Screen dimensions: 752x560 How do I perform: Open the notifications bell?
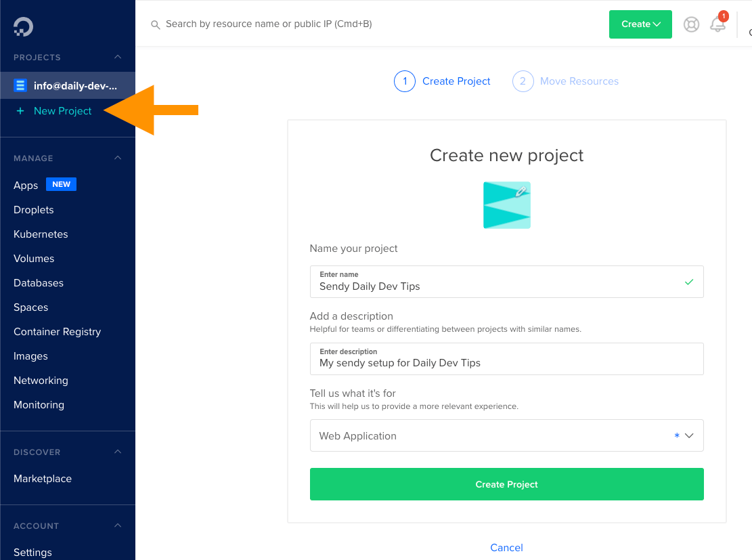point(717,24)
